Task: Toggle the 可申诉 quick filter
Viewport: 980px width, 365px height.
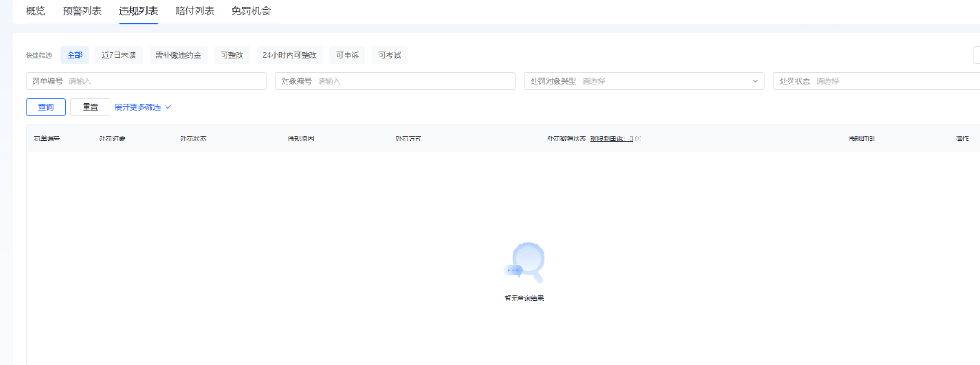Action: point(347,55)
